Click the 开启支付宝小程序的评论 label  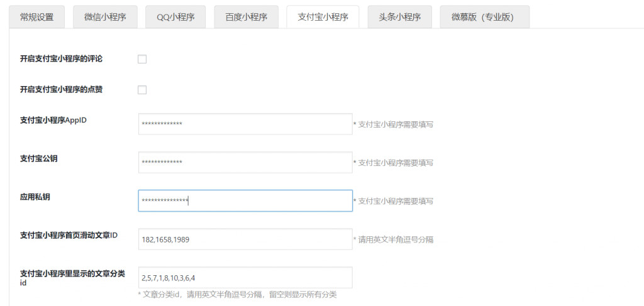[x=61, y=59]
